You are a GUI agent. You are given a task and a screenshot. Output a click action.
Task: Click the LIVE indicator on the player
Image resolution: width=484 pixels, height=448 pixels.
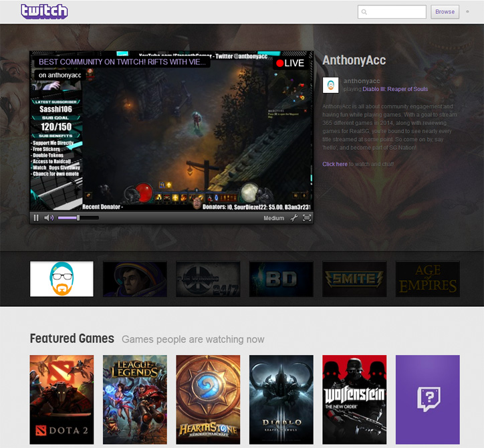coord(290,64)
